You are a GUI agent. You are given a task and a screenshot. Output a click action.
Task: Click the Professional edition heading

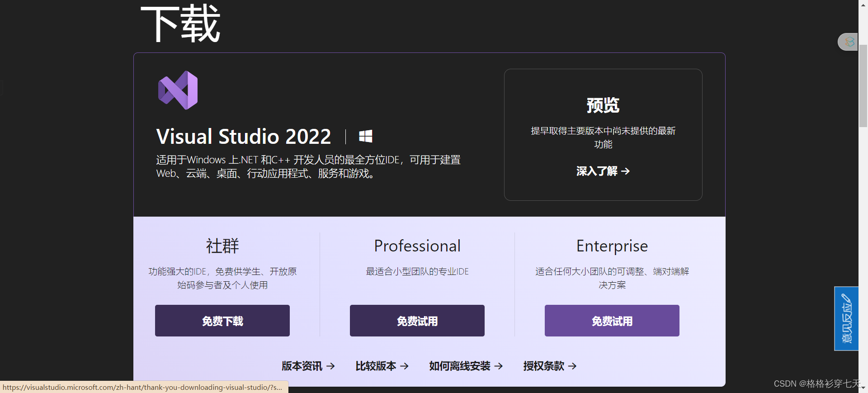[x=417, y=246]
